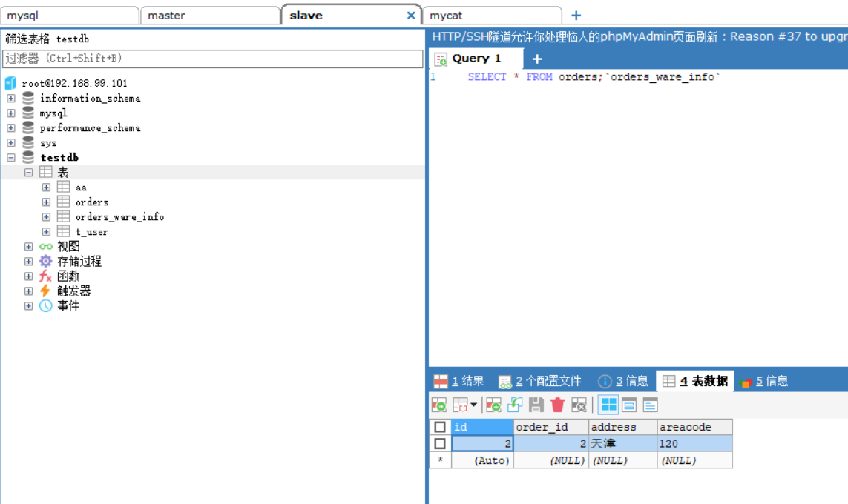Switch to text view in data toolbar
Screen dimensions: 848x504
click(650, 405)
